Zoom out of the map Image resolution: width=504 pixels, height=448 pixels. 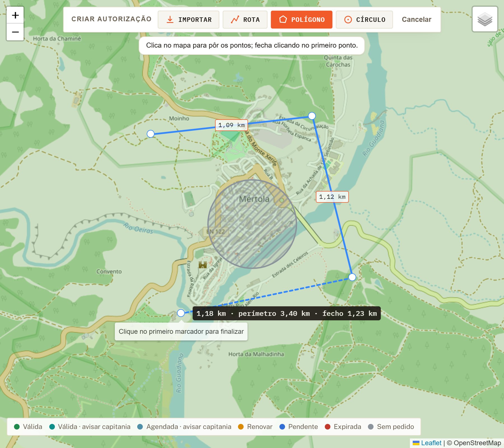(15, 32)
